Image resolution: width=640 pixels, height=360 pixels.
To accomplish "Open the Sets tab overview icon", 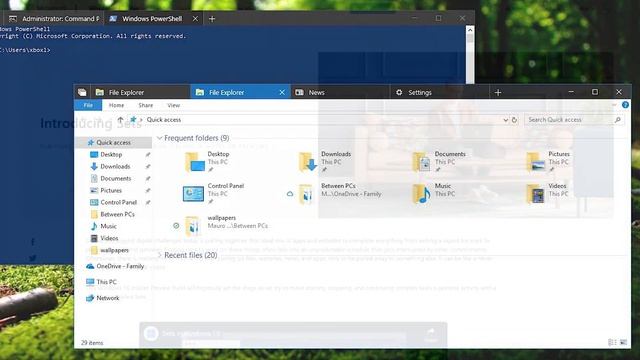I will (82, 92).
